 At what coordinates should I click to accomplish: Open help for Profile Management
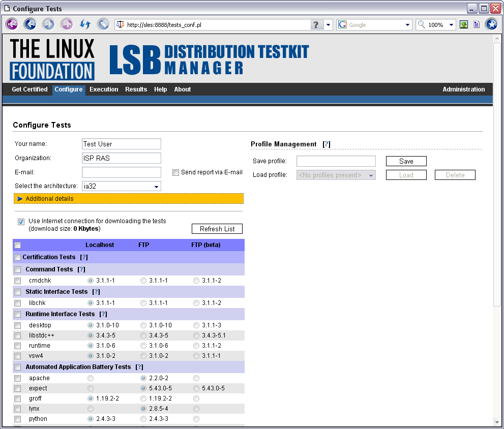click(326, 144)
